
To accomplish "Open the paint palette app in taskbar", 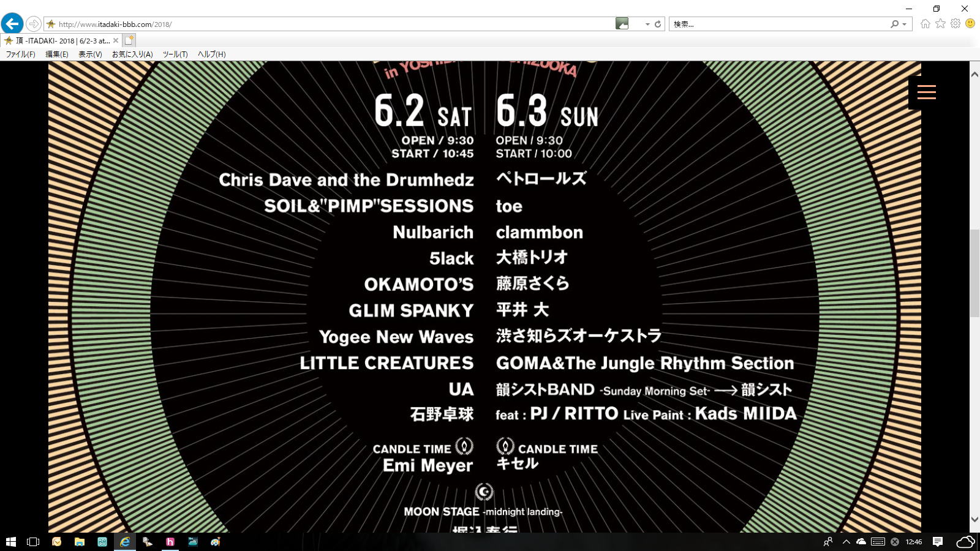I will pyautogui.click(x=216, y=542).
